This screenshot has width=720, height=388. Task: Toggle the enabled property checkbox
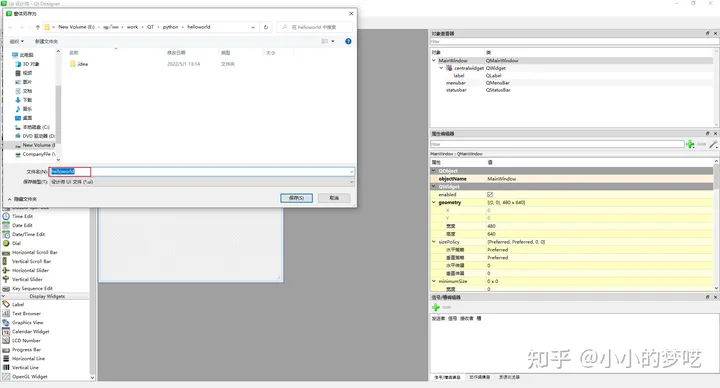pos(490,195)
